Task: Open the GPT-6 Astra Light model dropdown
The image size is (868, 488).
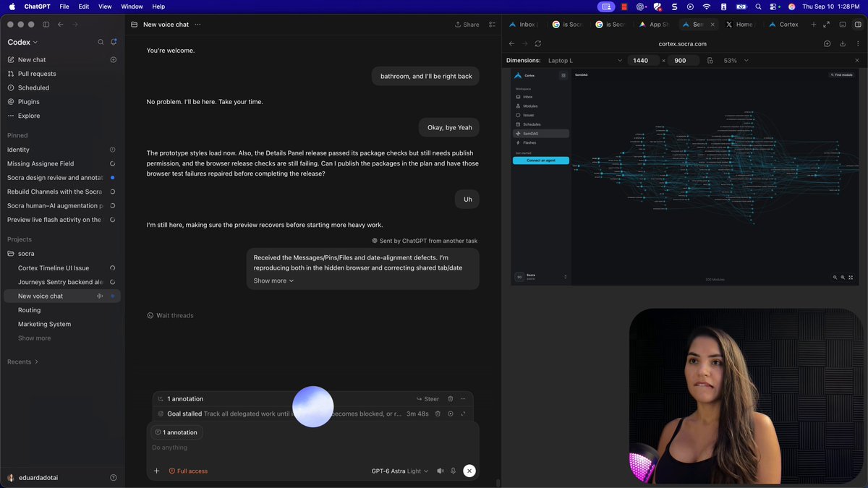Action: click(x=400, y=471)
